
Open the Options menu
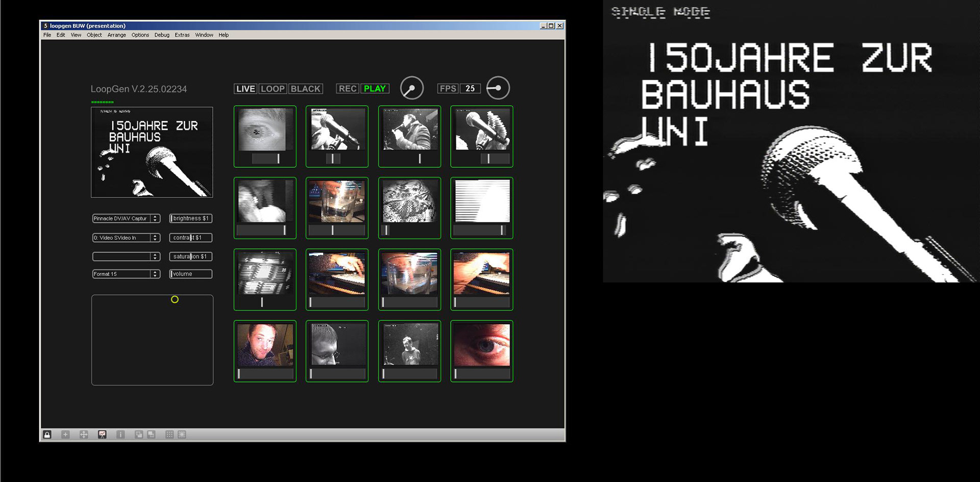click(140, 35)
